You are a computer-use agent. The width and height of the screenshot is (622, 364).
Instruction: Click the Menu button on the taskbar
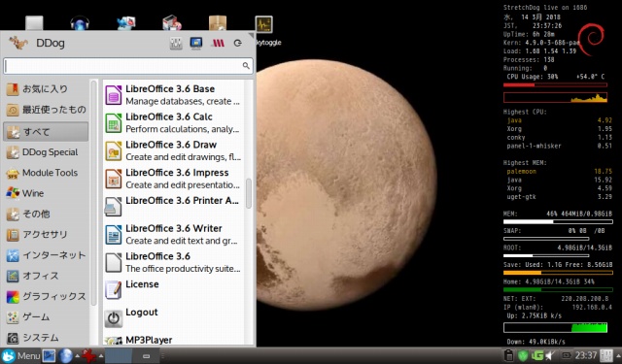point(20,355)
